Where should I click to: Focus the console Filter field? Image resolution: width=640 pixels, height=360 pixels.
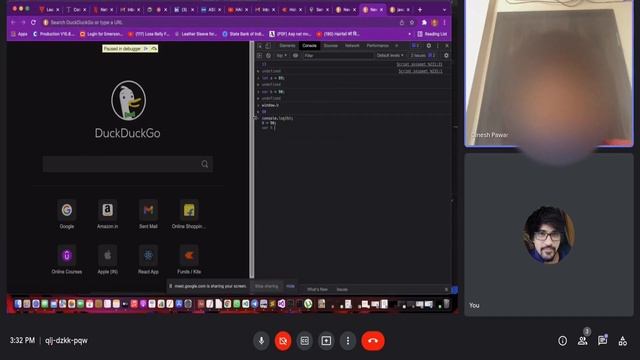[x=338, y=55]
